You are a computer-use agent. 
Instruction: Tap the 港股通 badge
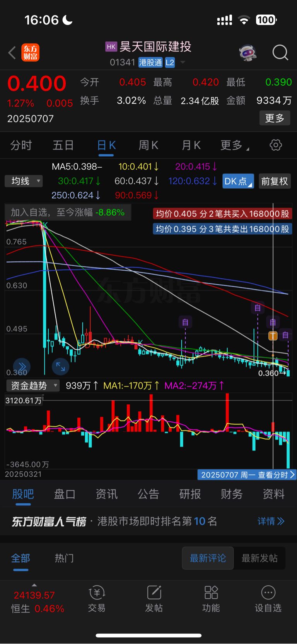(x=150, y=62)
